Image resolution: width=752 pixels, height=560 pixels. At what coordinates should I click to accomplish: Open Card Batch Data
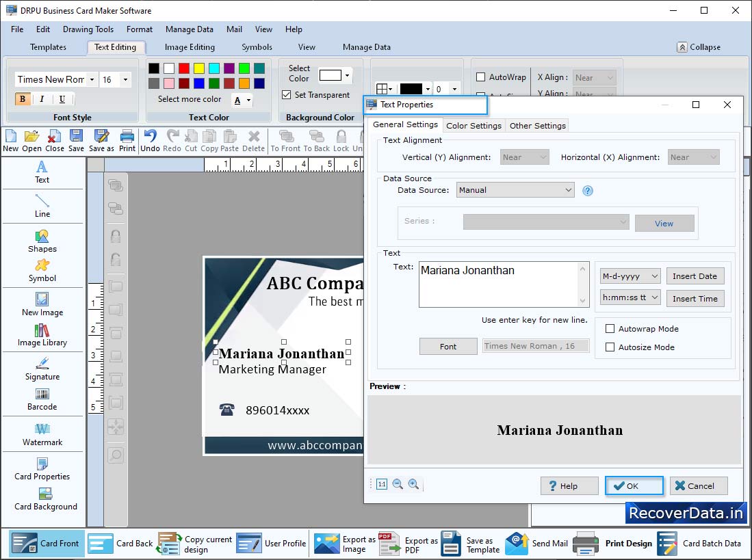(699, 543)
